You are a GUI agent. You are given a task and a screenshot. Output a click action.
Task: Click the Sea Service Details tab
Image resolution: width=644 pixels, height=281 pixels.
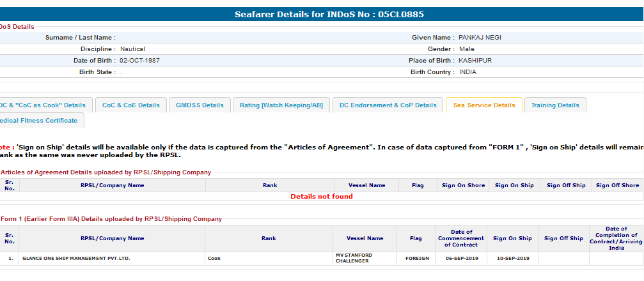click(483, 105)
